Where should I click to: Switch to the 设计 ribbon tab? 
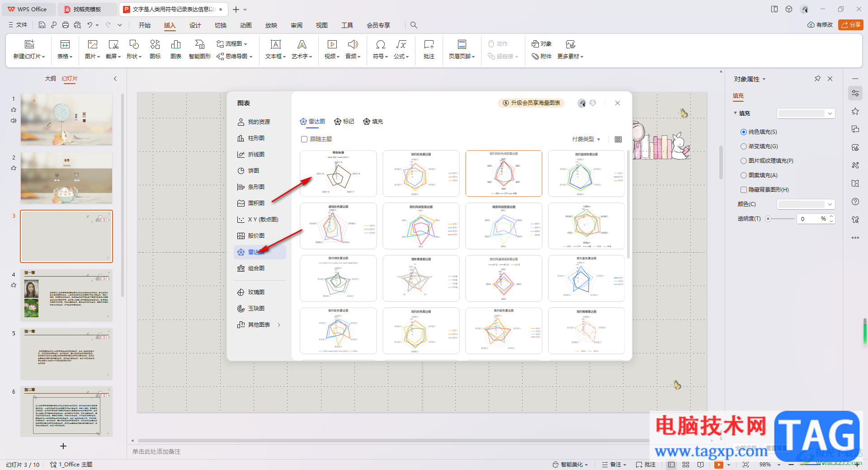pos(195,25)
